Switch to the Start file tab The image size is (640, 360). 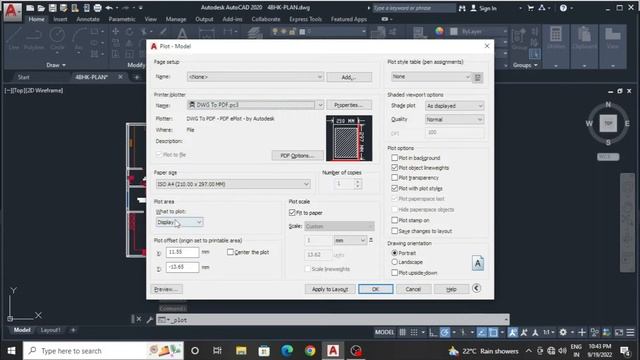click(23, 77)
